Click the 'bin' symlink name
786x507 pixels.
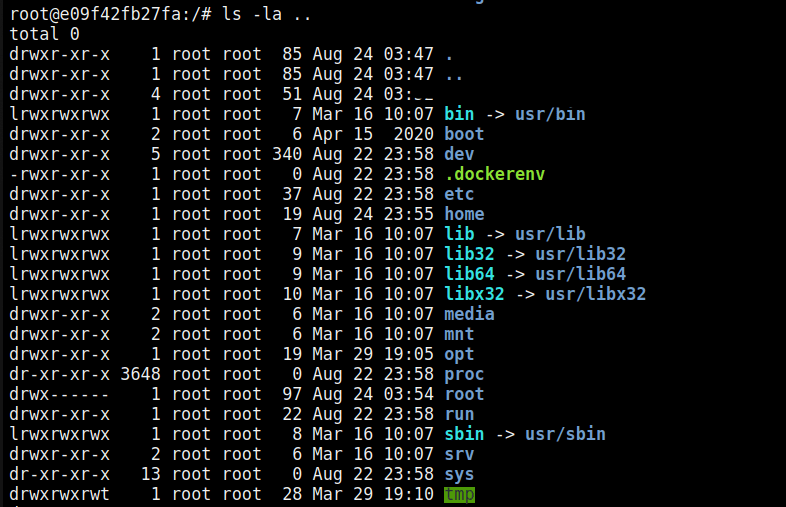[459, 114]
